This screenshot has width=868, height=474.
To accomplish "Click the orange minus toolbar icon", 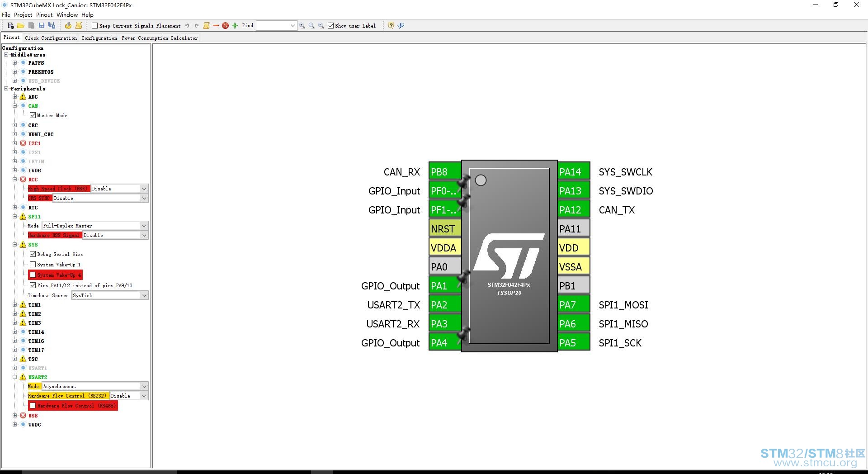I will click(x=216, y=26).
